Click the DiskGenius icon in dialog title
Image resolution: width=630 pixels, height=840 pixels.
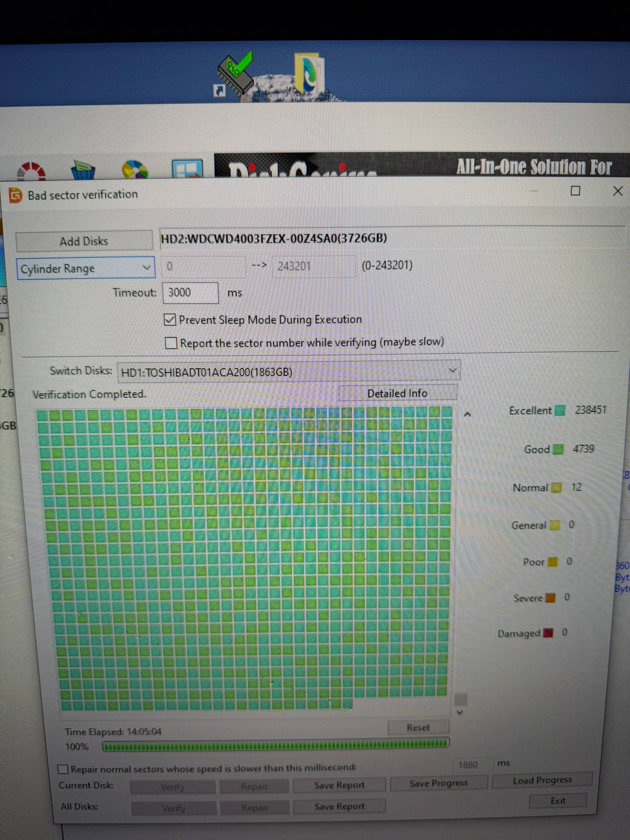coord(15,196)
